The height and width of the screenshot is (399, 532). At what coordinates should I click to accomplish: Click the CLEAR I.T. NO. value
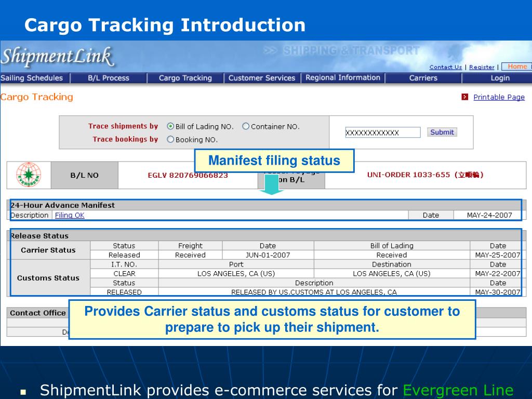click(x=124, y=274)
